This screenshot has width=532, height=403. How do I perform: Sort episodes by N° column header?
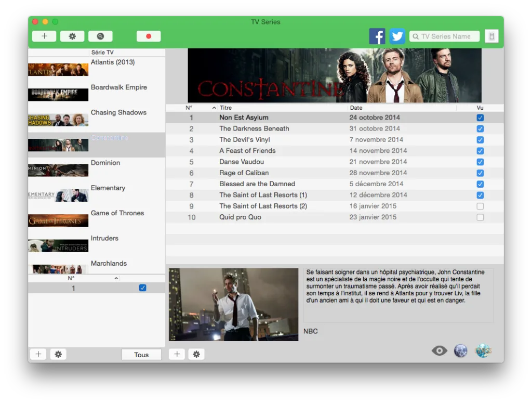pos(191,108)
